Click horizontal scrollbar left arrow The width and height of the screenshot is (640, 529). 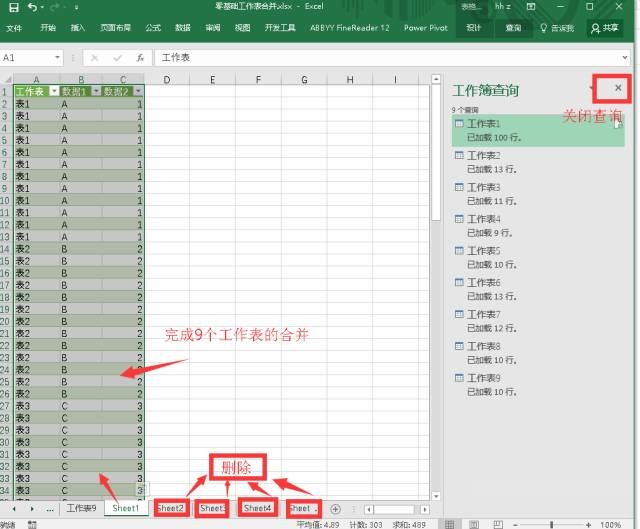tap(369, 509)
